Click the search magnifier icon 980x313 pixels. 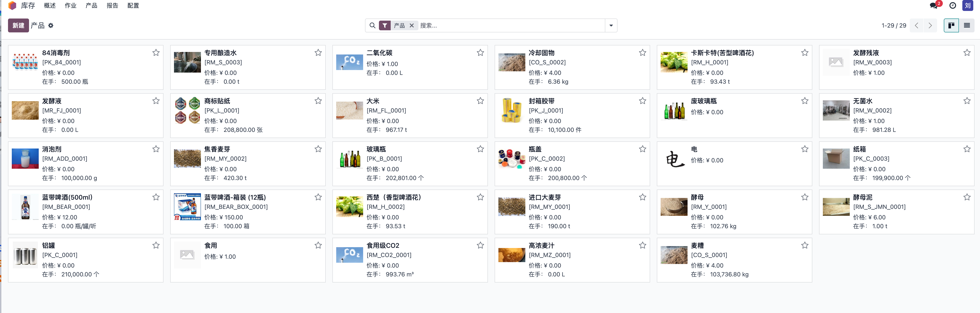[372, 25]
